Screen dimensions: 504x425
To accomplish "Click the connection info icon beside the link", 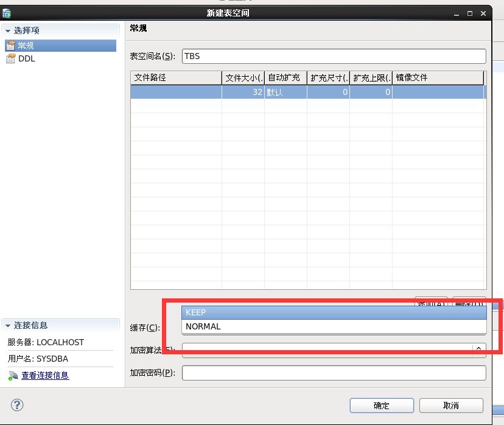I will click(x=13, y=376).
